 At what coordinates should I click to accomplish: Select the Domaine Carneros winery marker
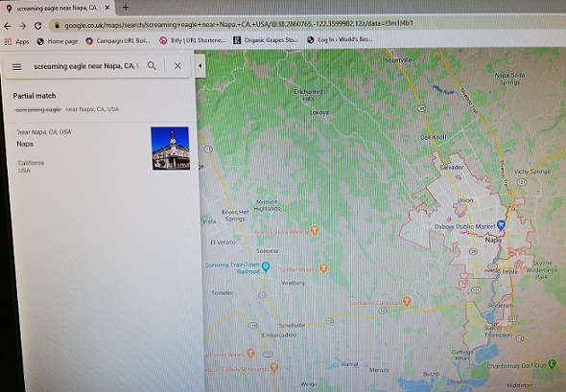(x=407, y=302)
